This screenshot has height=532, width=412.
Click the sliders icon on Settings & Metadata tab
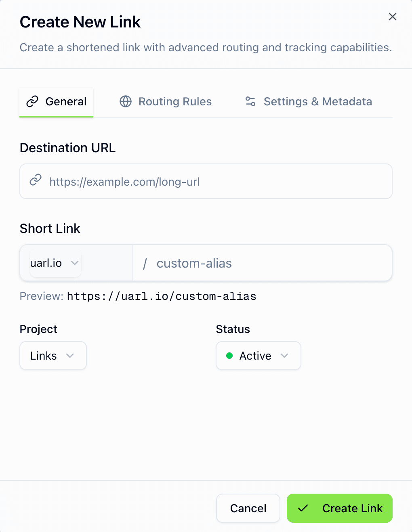coord(250,101)
